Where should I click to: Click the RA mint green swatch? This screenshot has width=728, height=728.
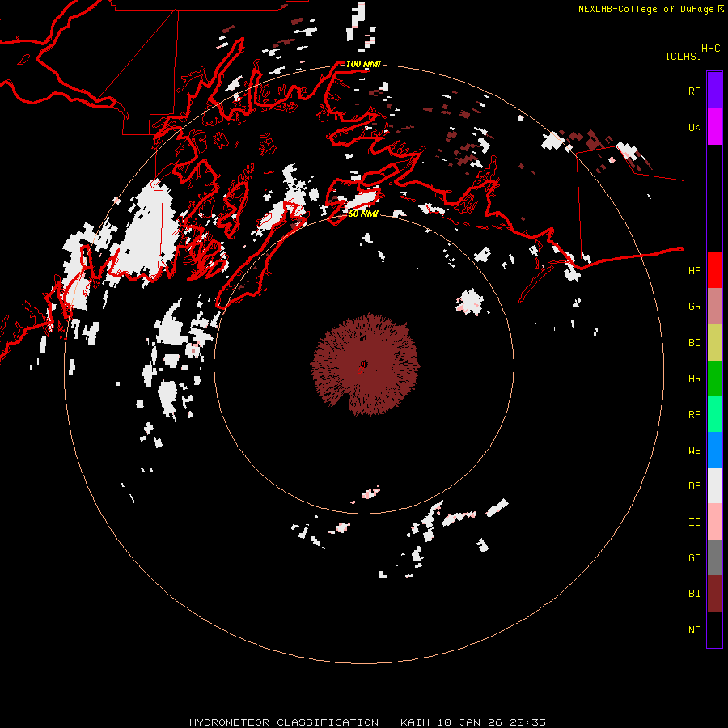(x=714, y=414)
